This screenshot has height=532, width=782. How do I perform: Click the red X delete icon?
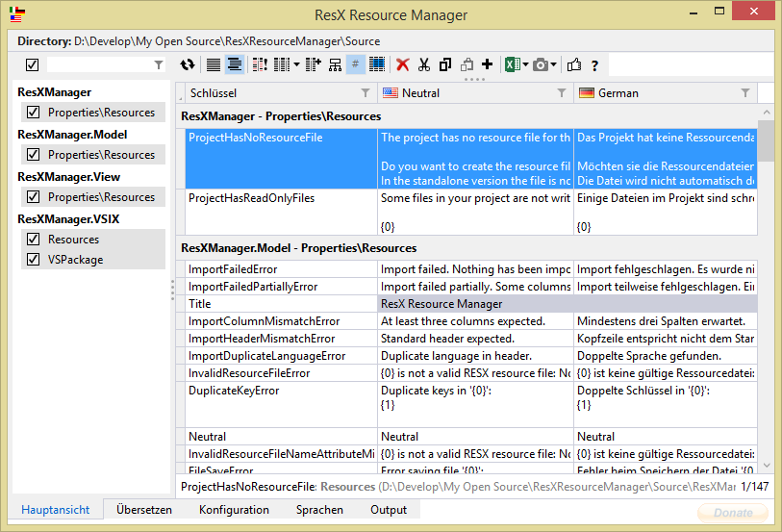[x=402, y=64]
